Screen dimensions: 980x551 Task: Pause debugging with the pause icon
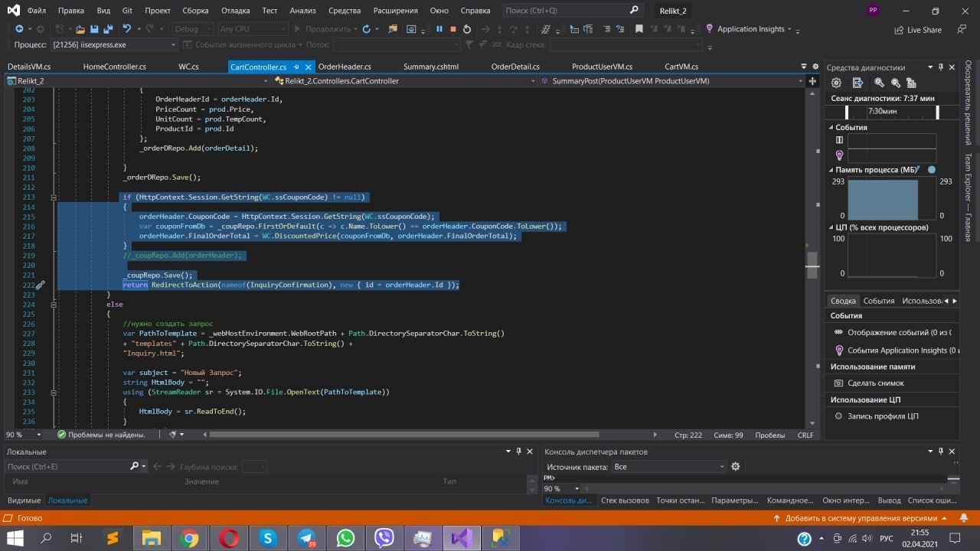[439, 29]
